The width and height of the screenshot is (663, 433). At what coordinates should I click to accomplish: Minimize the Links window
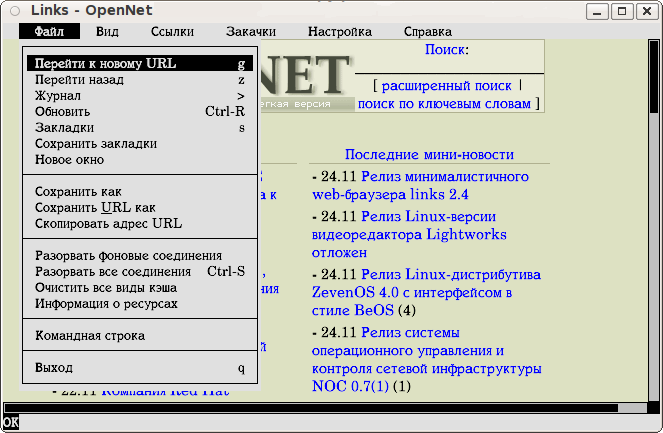pyautogui.click(x=597, y=11)
